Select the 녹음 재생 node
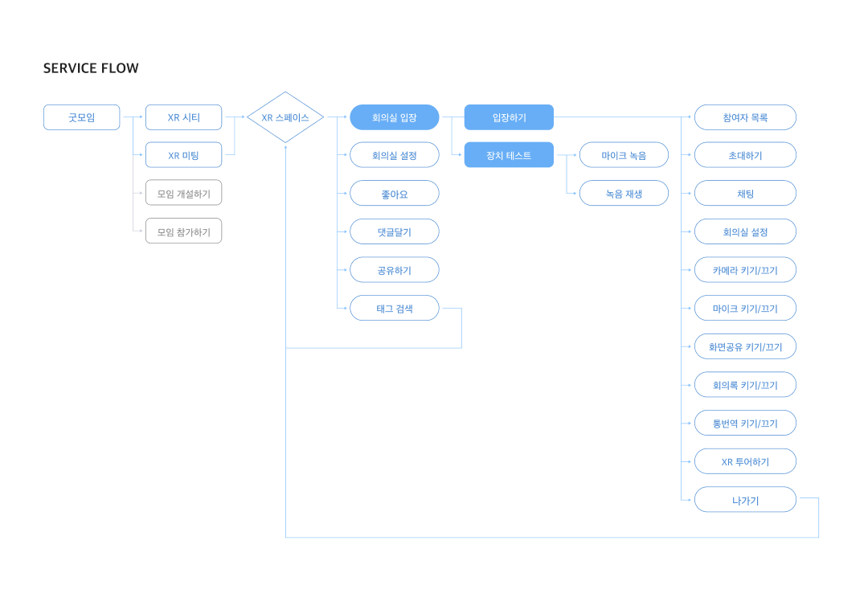The image size is (868, 614). tap(624, 194)
